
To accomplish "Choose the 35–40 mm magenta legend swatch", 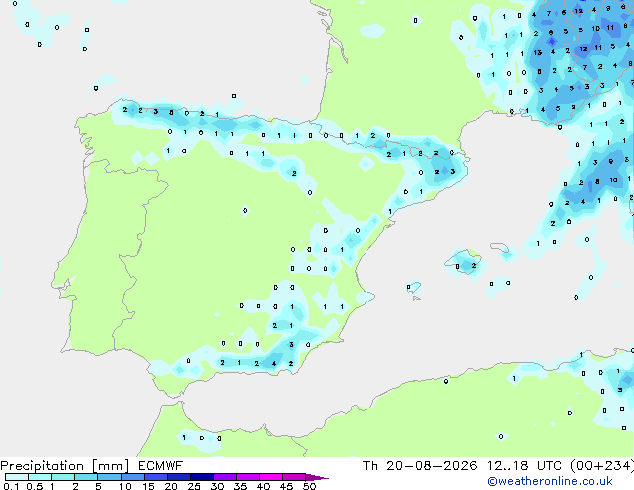I will 248,477.
